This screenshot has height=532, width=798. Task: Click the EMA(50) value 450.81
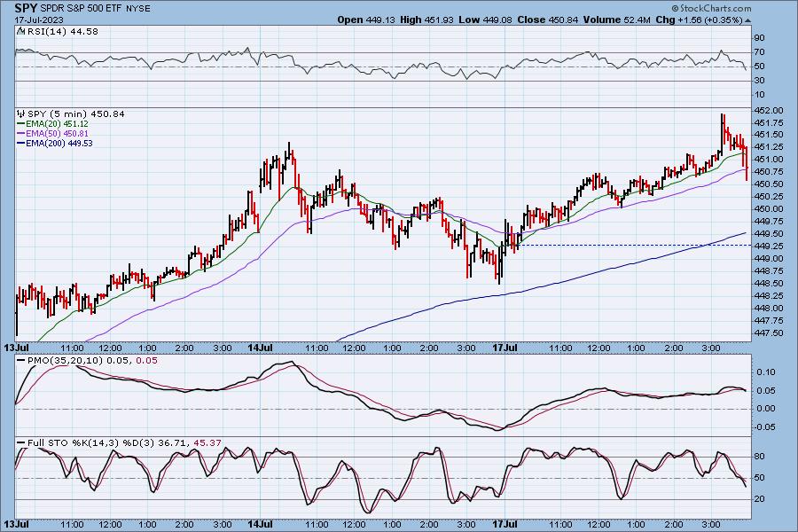click(76, 133)
